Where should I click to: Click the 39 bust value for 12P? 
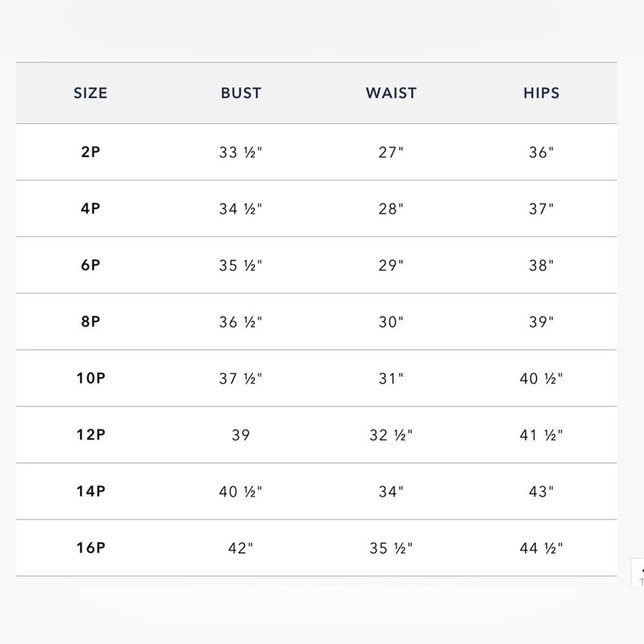tap(241, 435)
